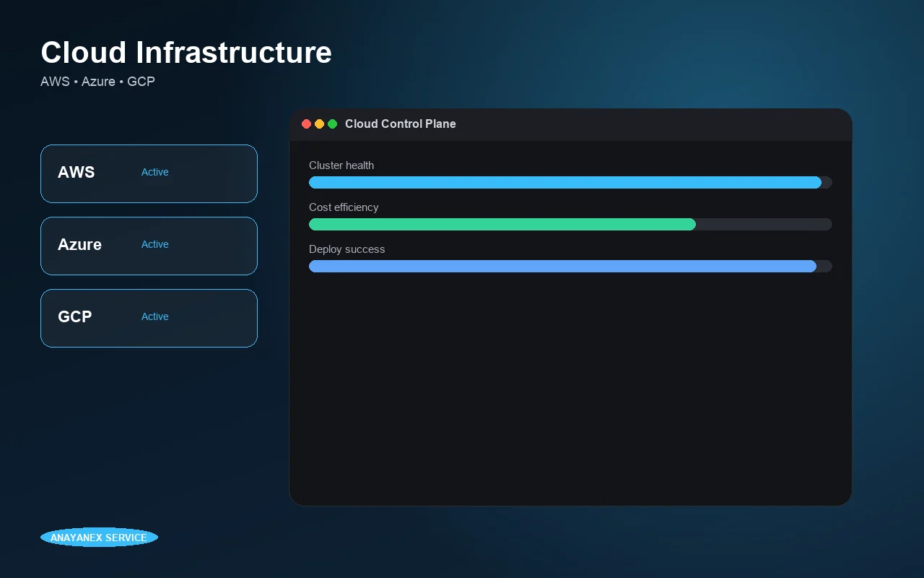Click the Active status on AWS card
Image resolution: width=924 pixels, height=578 pixels.
click(154, 172)
